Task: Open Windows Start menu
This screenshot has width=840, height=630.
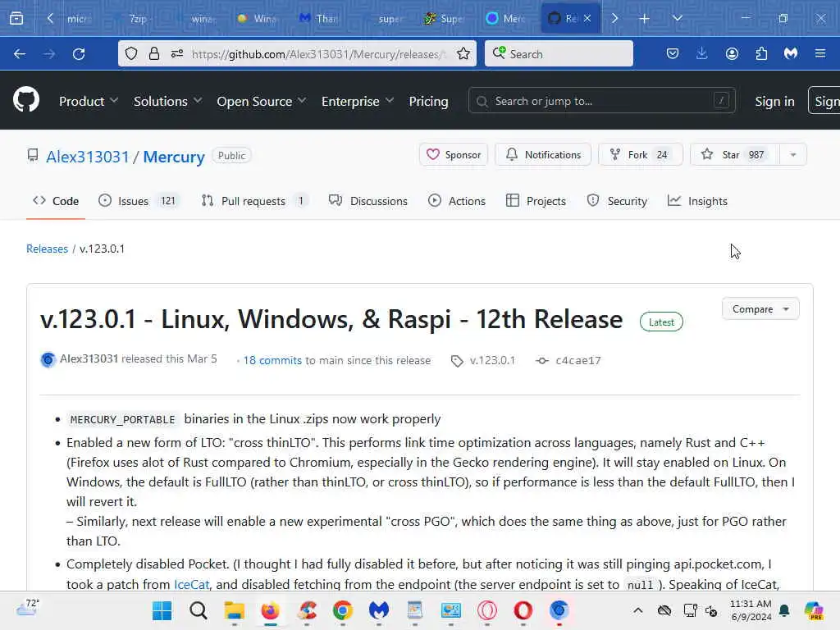Action: point(162,610)
